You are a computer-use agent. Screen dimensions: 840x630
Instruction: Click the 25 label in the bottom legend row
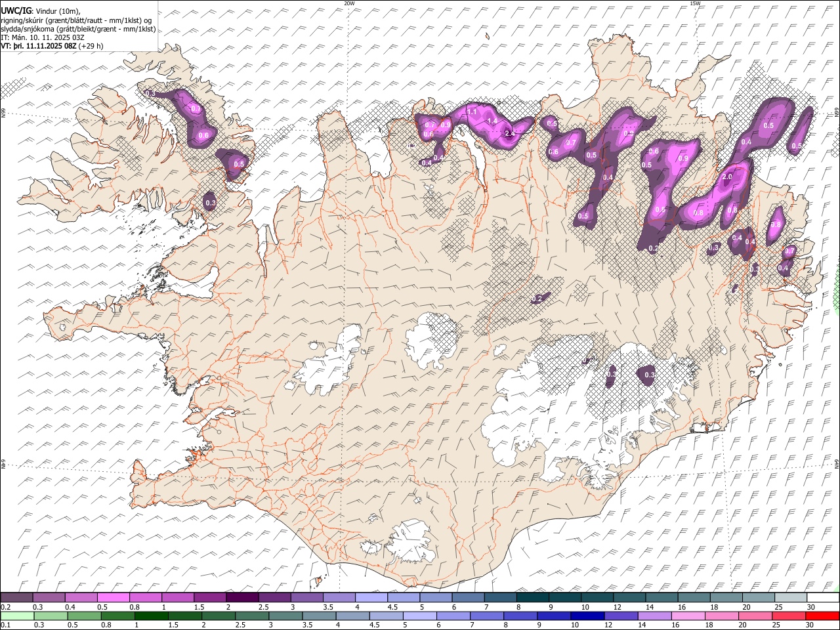[x=778, y=625]
